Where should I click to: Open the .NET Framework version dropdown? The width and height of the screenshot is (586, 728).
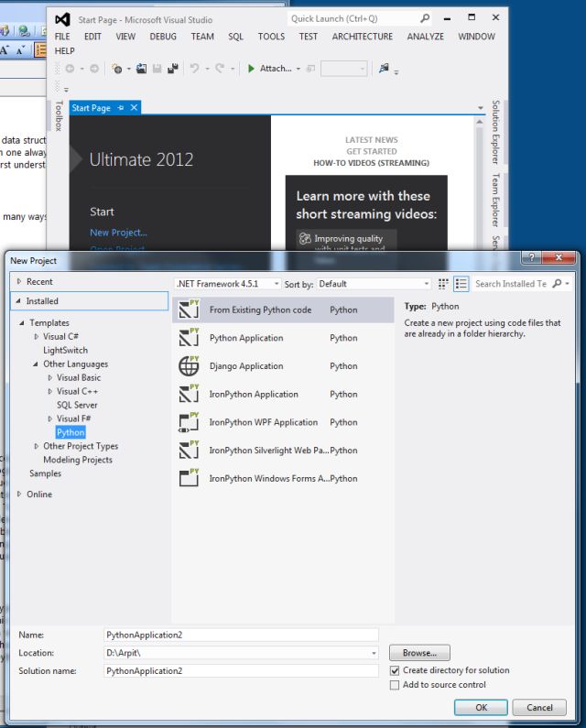[228, 284]
